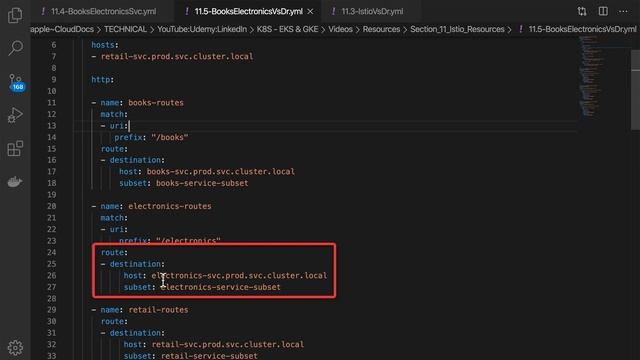Image resolution: width=640 pixels, height=360 pixels.
Task: Open the Explorer view in activity bar
Action: click(15, 15)
